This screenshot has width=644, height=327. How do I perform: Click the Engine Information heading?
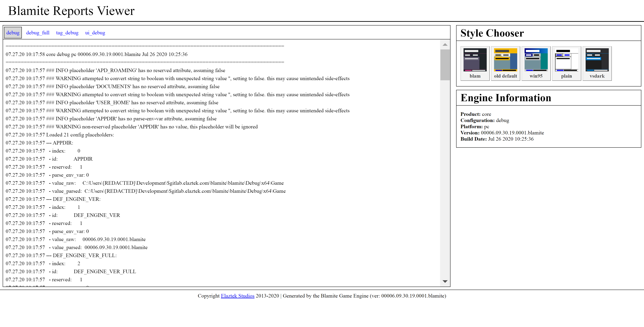(505, 98)
